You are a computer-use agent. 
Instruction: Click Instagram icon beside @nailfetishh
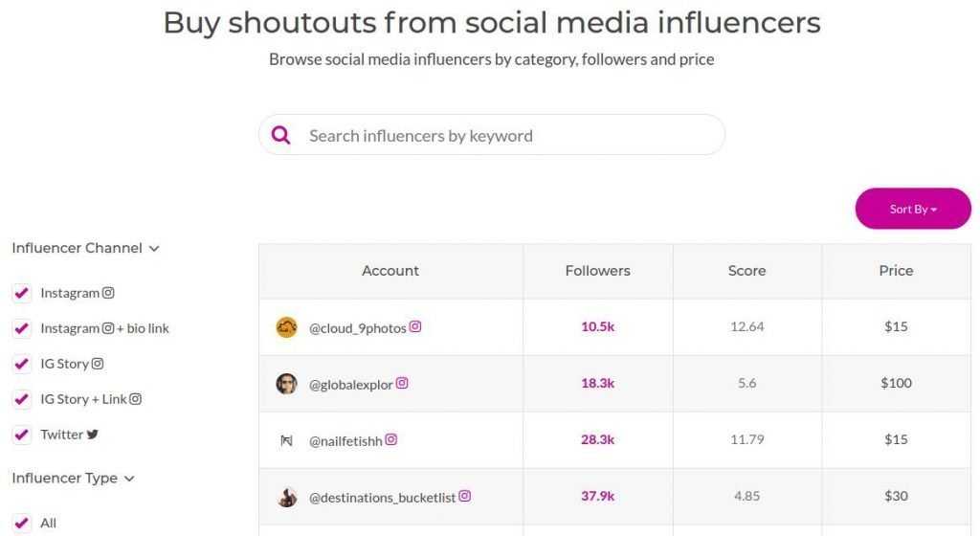pos(390,439)
